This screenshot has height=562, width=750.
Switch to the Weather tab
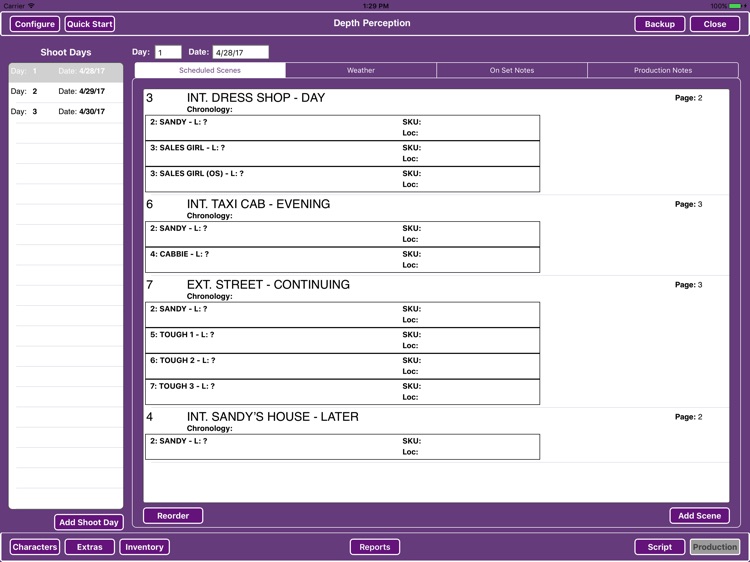pyautogui.click(x=361, y=70)
